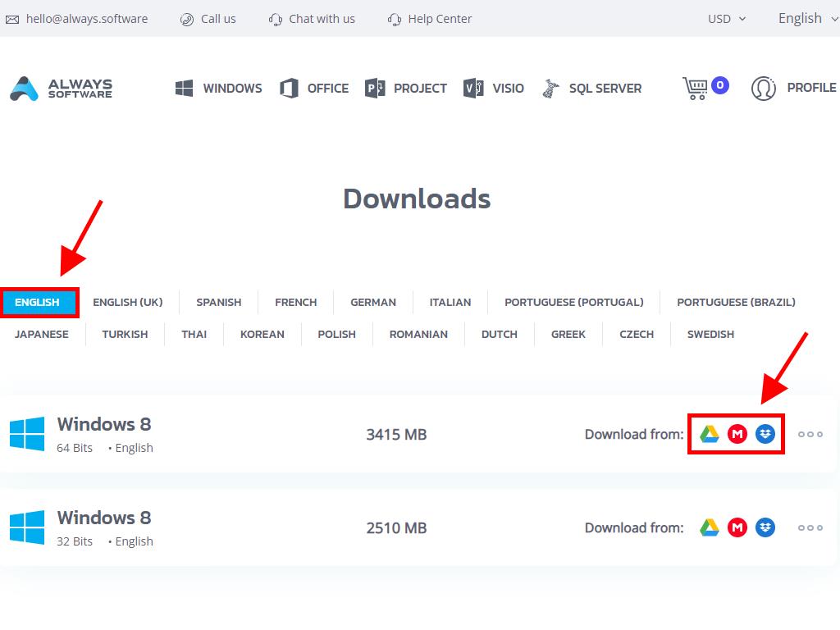Open more options for Windows 8 64 Bits
The height and width of the screenshot is (630, 840).
[x=810, y=435]
